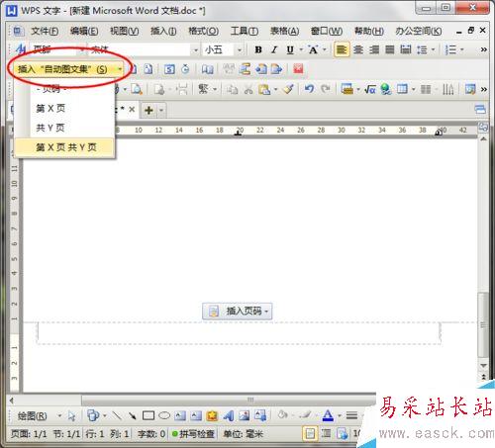Screen dimensions: 495x448
Task: Click the horizontal scrollbar track
Action: 228,401
